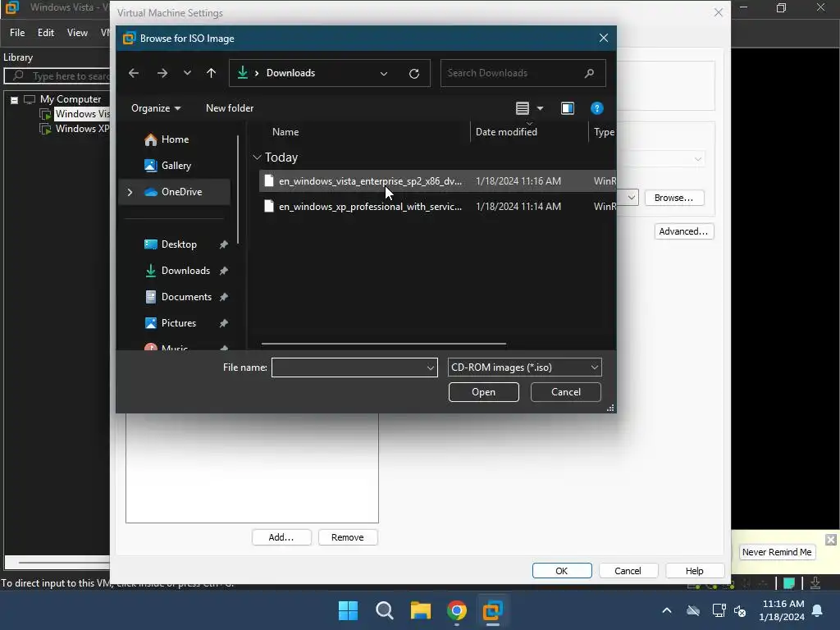The width and height of the screenshot is (840, 630).
Task: Select the Windows Vista VM in library
Action: click(x=82, y=114)
